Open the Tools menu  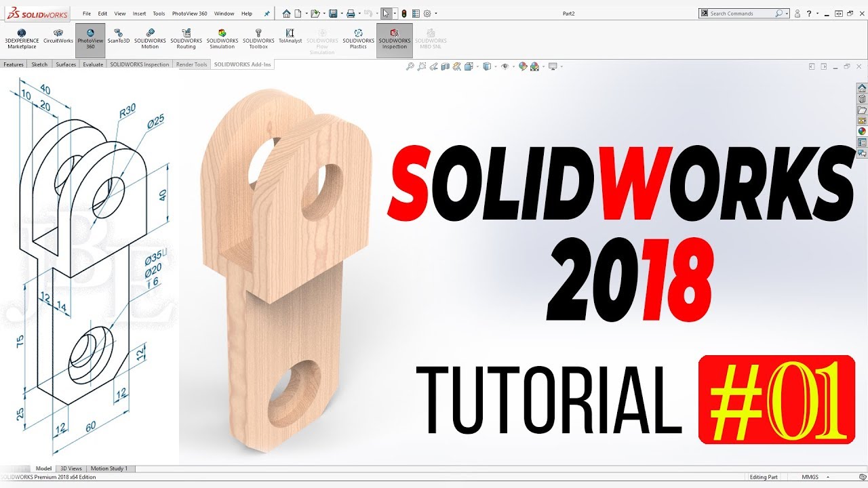pos(159,14)
